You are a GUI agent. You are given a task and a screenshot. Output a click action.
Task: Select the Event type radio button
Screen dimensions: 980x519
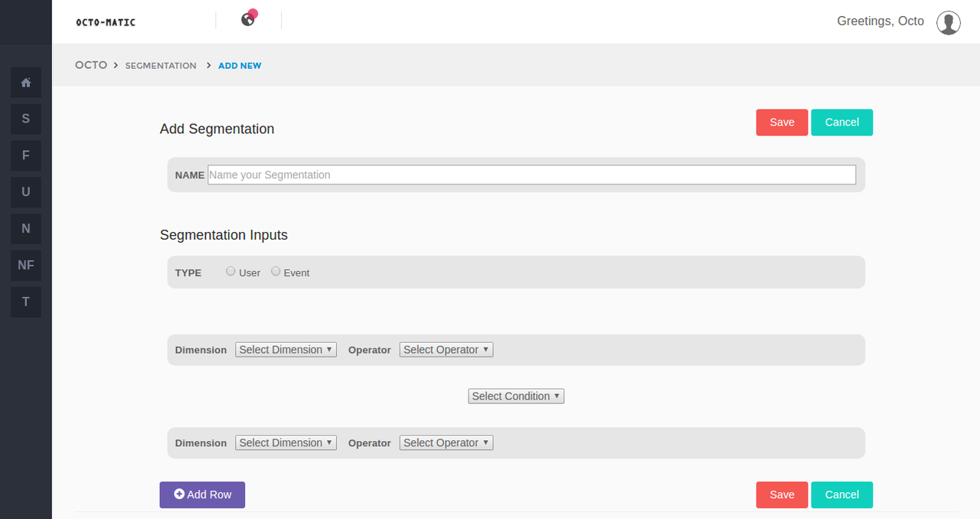coord(276,271)
